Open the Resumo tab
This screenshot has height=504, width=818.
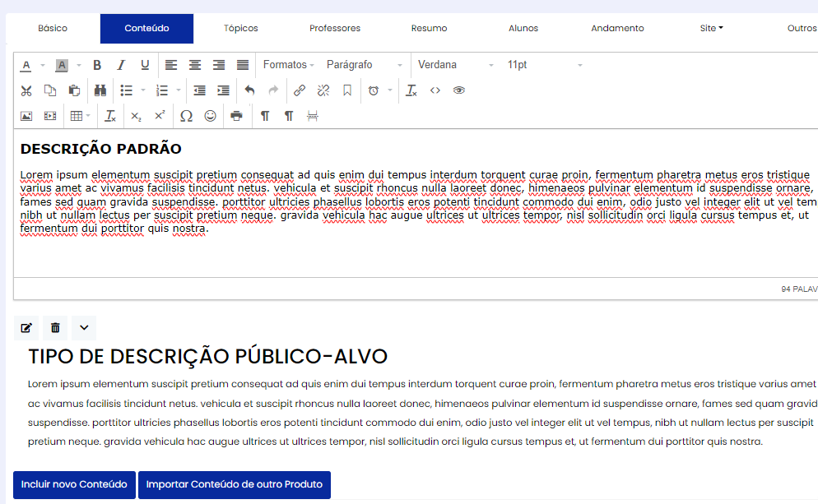pos(429,29)
